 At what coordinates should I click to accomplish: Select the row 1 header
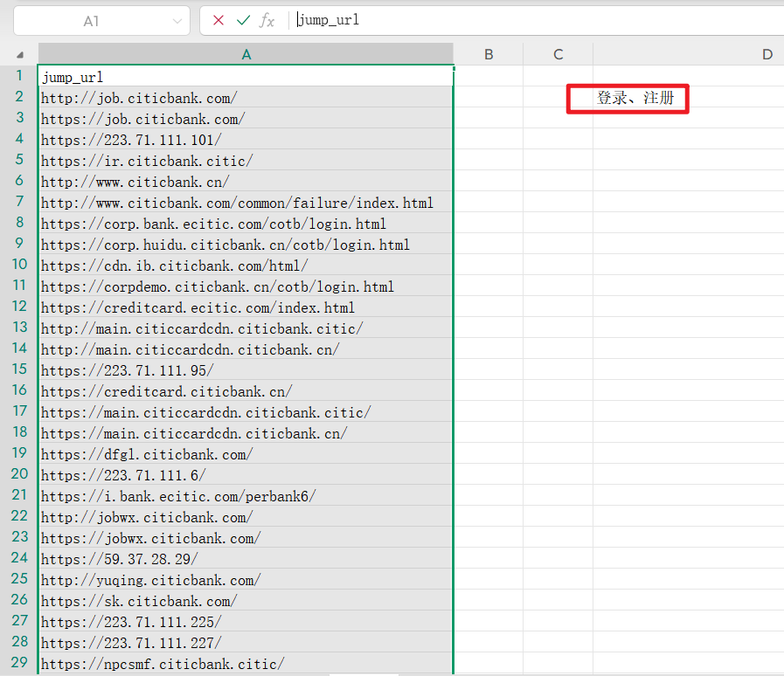coord(19,76)
